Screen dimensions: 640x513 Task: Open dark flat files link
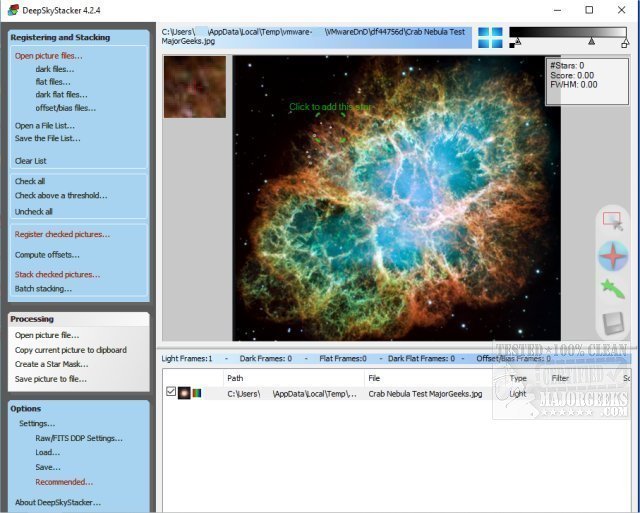pyautogui.click(x=61, y=94)
